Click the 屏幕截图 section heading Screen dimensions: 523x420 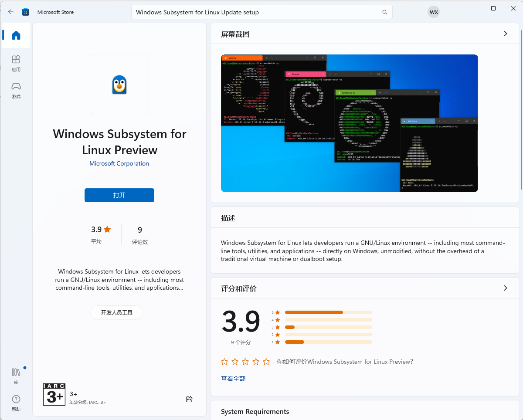click(x=235, y=34)
